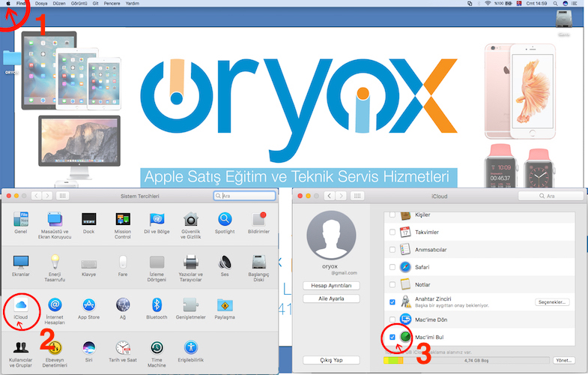
Task: Enable the Takvimler iCloud checkbox
Action: click(392, 232)
